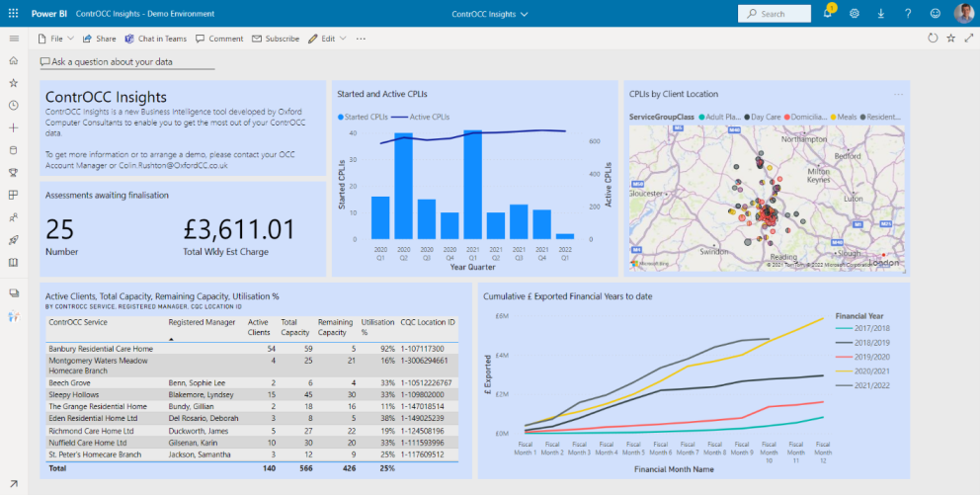The width and height of the screenshot is (980, 495).
Task: Click Subscribe in the toolbar
Action: tap(276, 39)
